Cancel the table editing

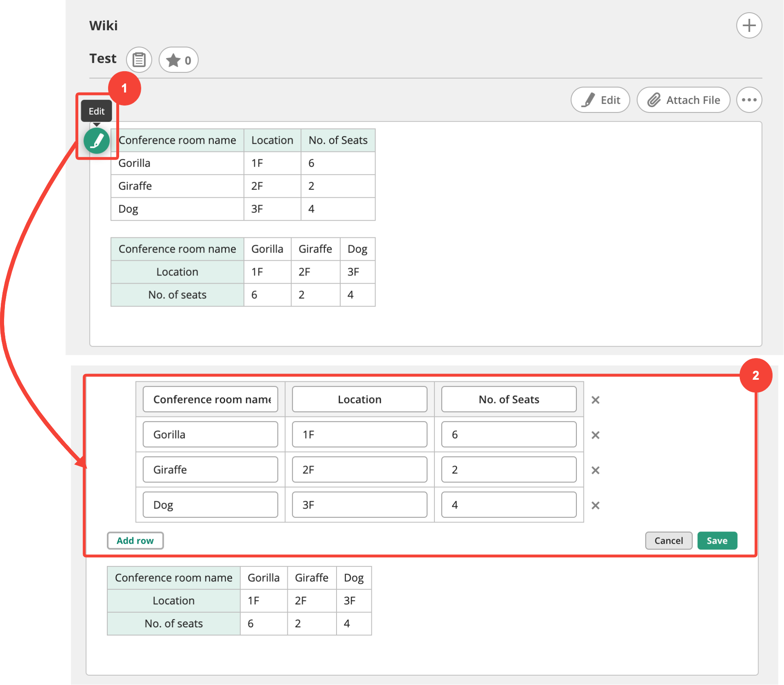click(668, 541)
